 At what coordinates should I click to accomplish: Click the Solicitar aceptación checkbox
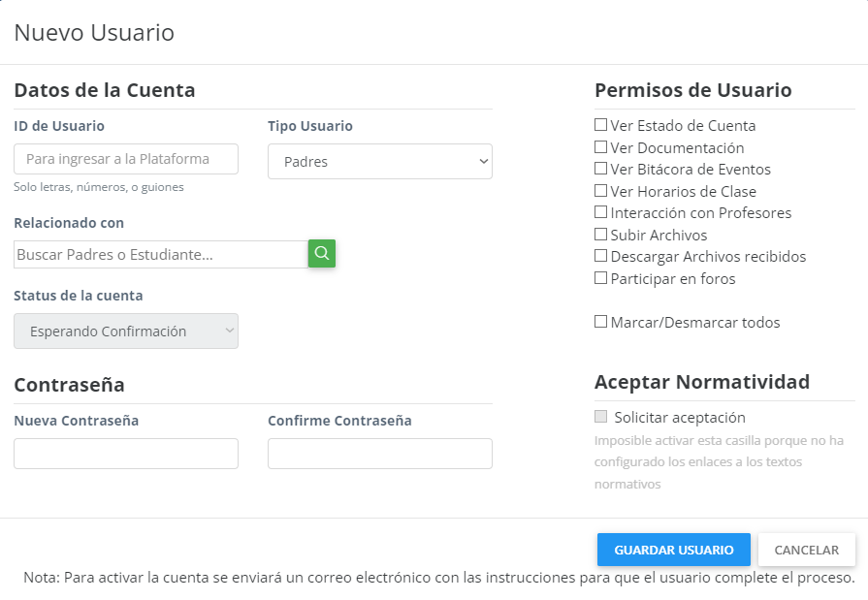coord(601,417)
